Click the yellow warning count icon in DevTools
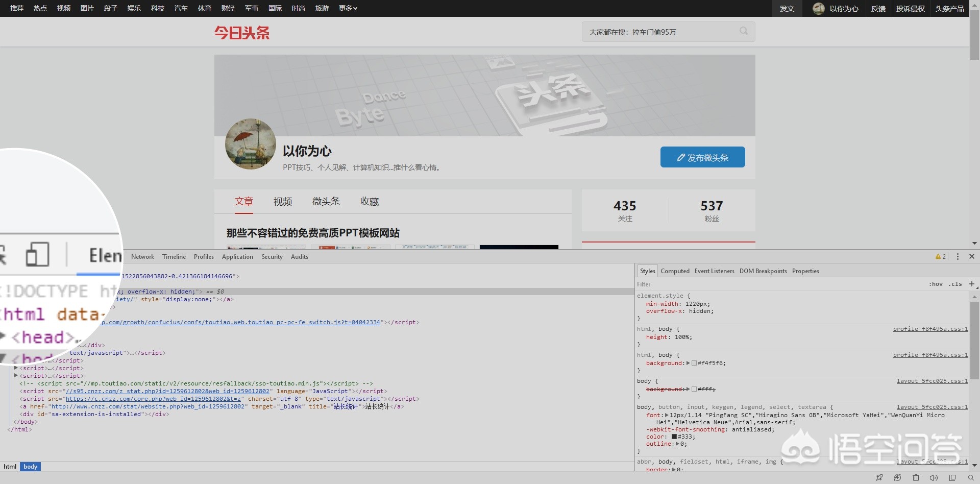980x484 pixels. (940, 257)
